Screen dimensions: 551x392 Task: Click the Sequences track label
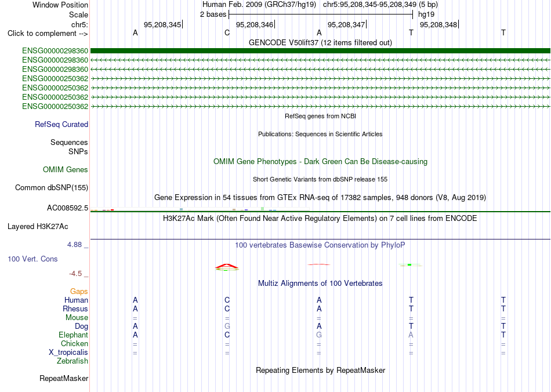pyautogui.click(x=69, y=142)
